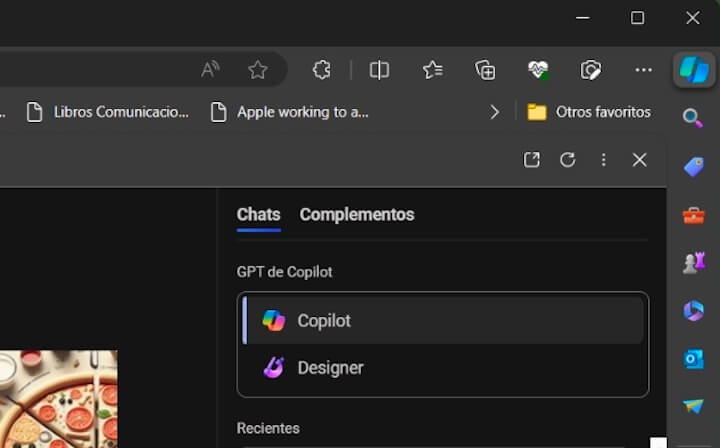This screenshot has height=448, width=720.
Task: Select the Designer GPT entry
Action: click(x=443, y=368)
